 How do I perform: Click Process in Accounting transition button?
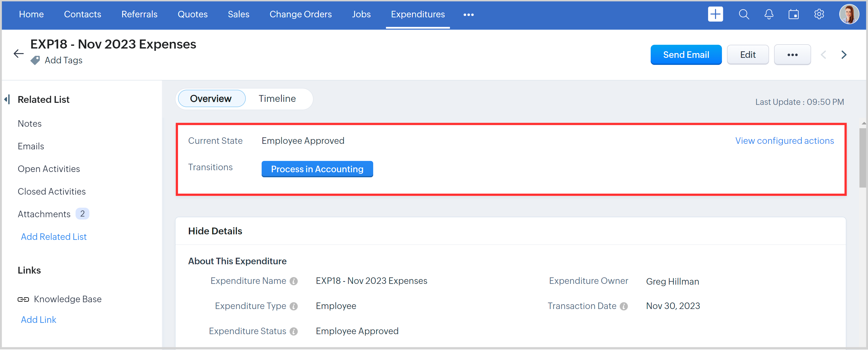pos(317,169)
